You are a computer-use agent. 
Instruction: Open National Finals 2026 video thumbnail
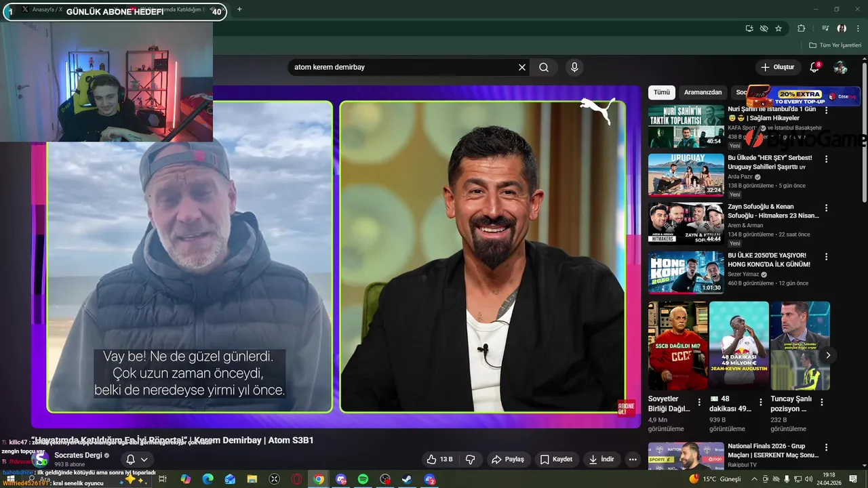point(686,455)
